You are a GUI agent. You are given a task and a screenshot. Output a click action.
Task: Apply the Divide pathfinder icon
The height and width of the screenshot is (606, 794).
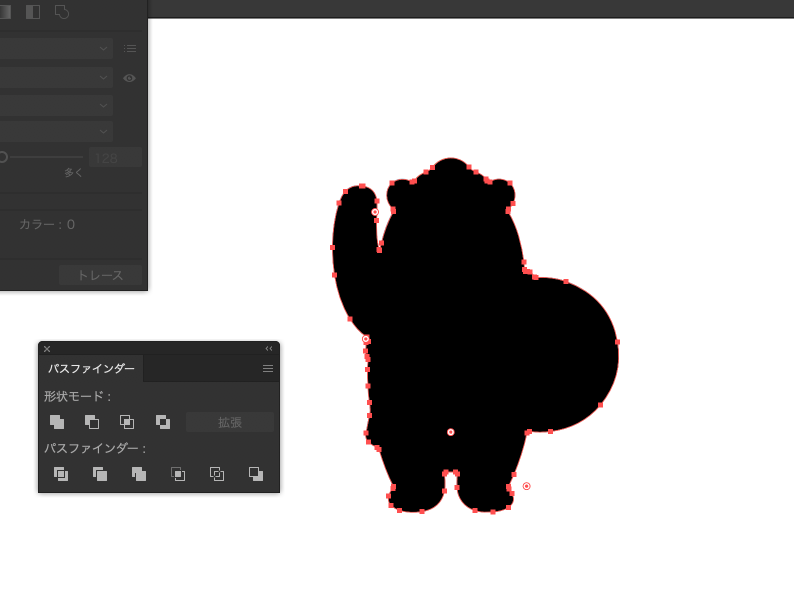click(x=61, y=474)
